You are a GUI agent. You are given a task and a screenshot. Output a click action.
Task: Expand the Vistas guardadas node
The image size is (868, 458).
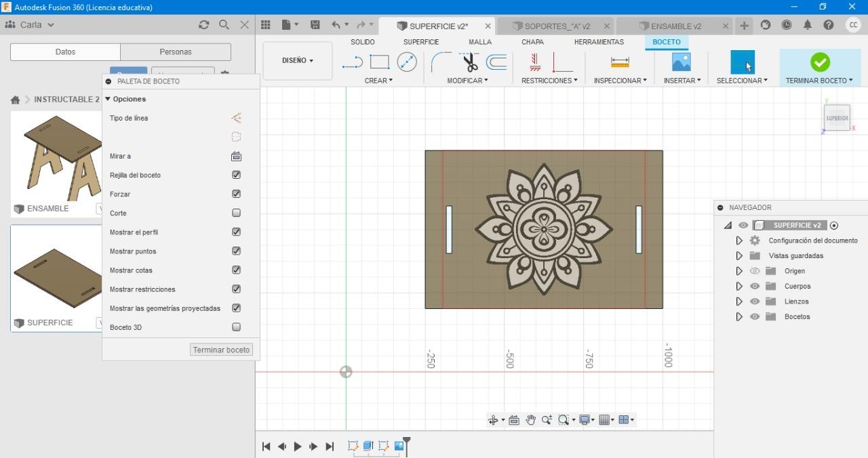click(x=739, y=255)
